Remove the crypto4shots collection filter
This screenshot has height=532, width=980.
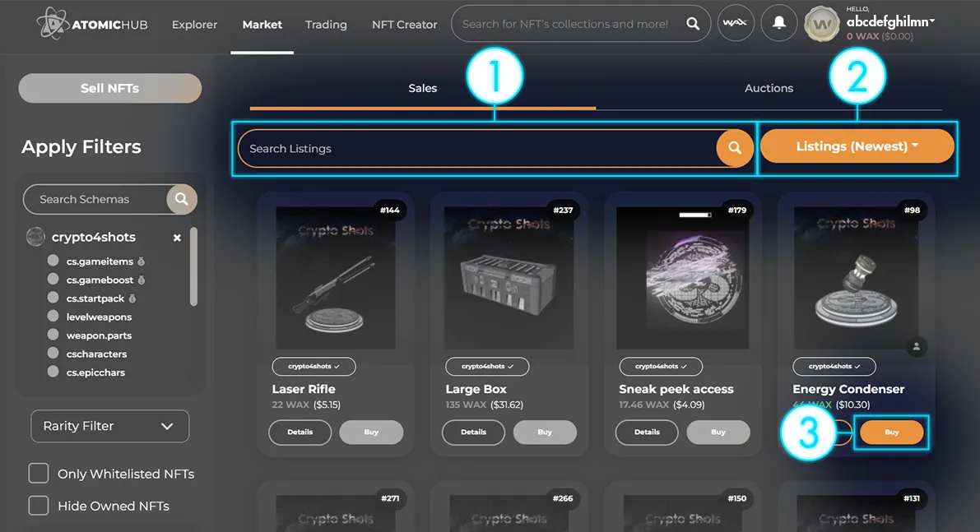point(177,238)
